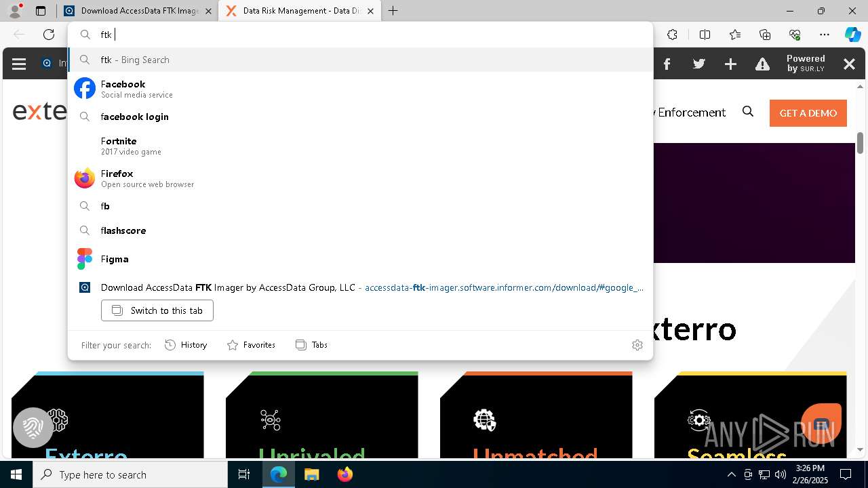Open Firefox from the taskbar

click(344, 474)
